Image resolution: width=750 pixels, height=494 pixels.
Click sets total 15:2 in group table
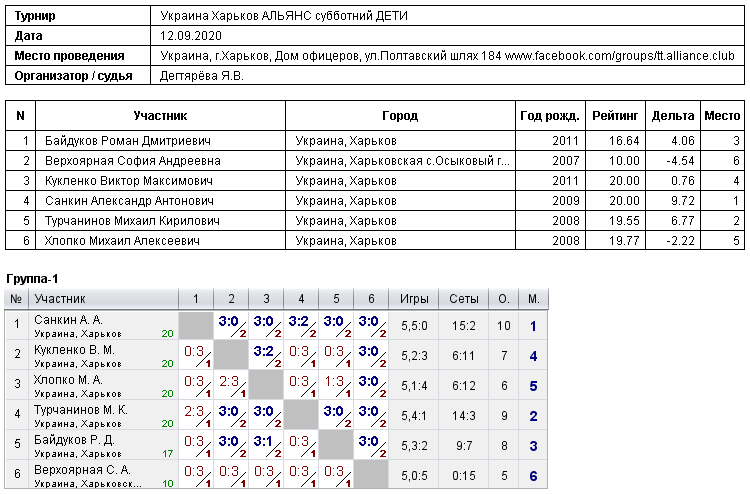tap(464, 326)
